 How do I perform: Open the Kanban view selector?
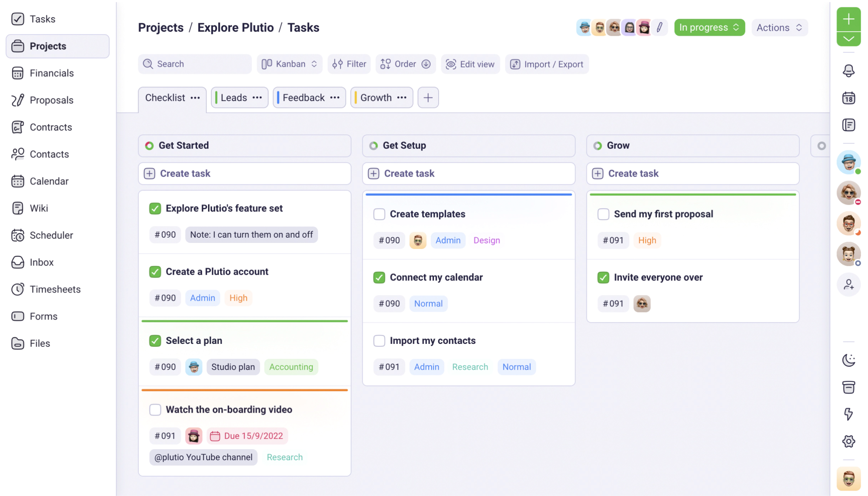point(289,64)
